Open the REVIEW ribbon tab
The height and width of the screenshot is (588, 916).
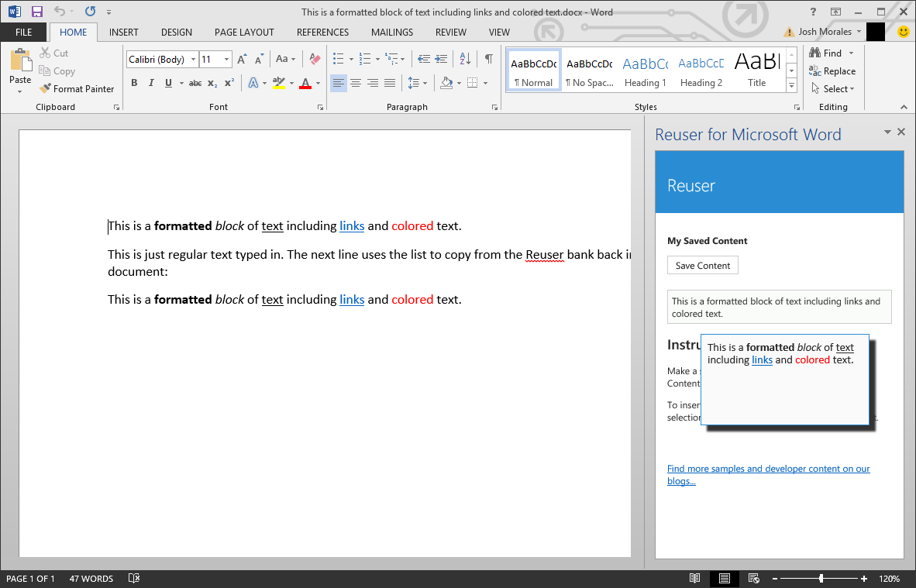[x=450, y=32]
